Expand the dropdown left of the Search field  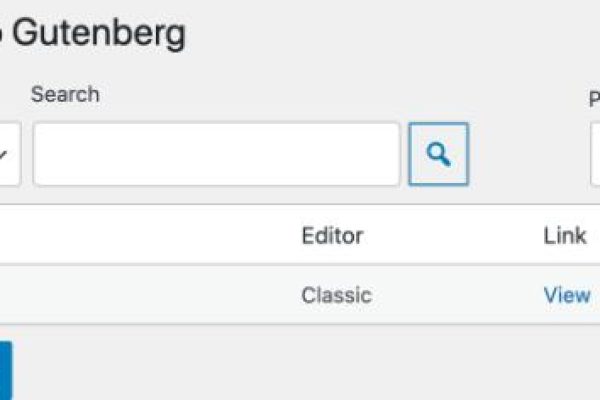pyautogui.click(x=9, y=154)
